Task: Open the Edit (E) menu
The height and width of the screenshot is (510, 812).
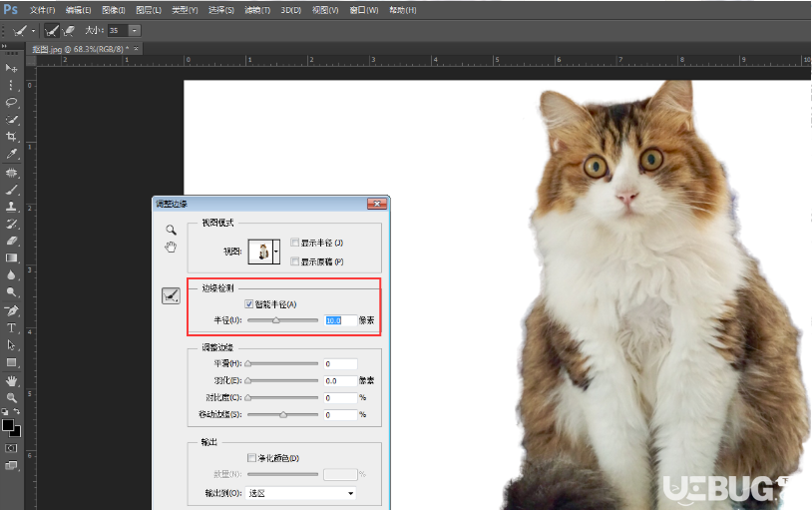Action: pos(78,10)
